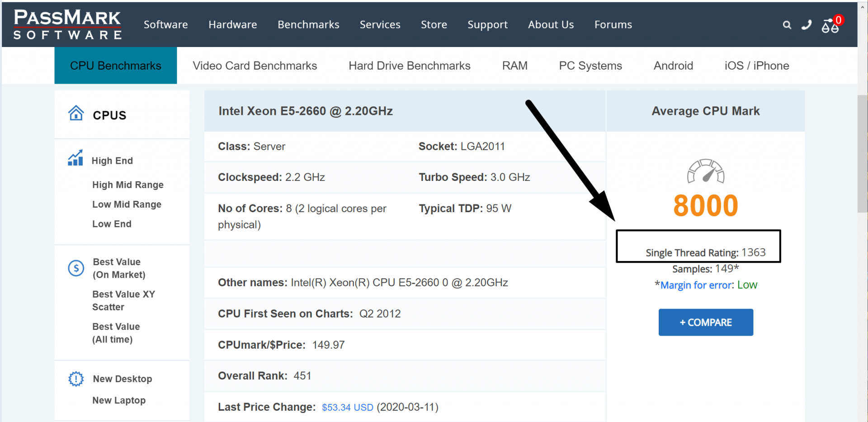Viewport: 868px width, 422px height.
Task: Go to High Mid Range CPUs
Action: pos(128,185)
